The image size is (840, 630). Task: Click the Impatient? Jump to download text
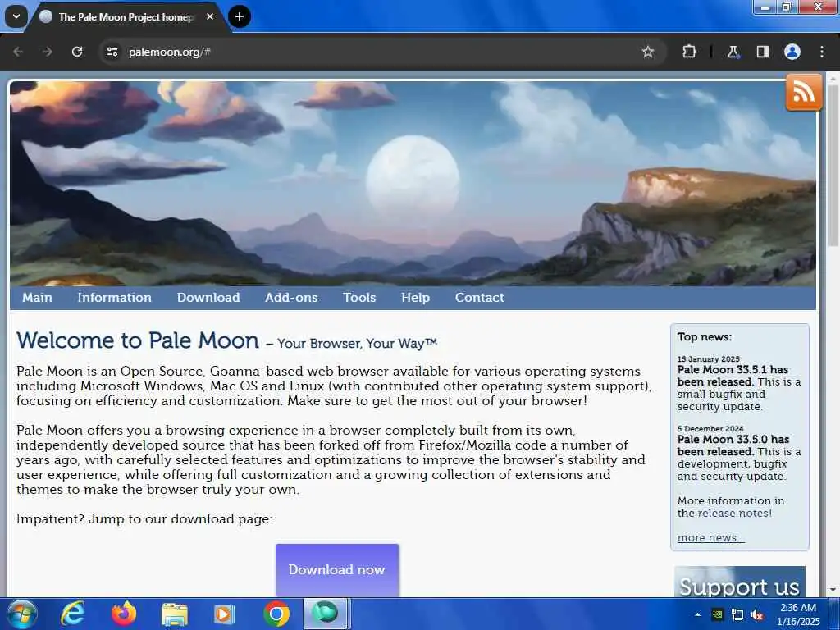(144, 519)
